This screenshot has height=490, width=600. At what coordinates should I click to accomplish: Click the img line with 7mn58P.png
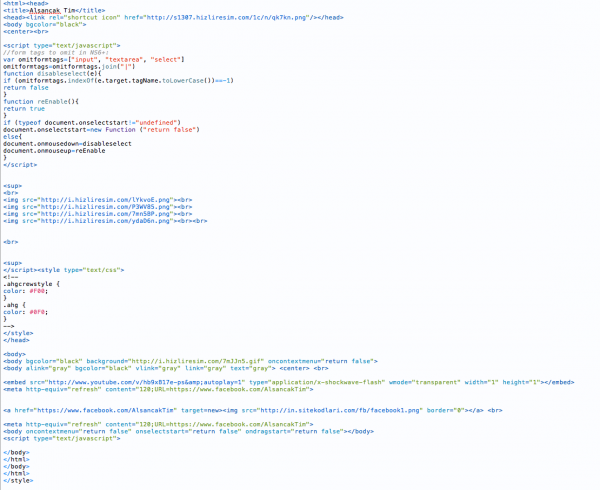coord(98,214)
